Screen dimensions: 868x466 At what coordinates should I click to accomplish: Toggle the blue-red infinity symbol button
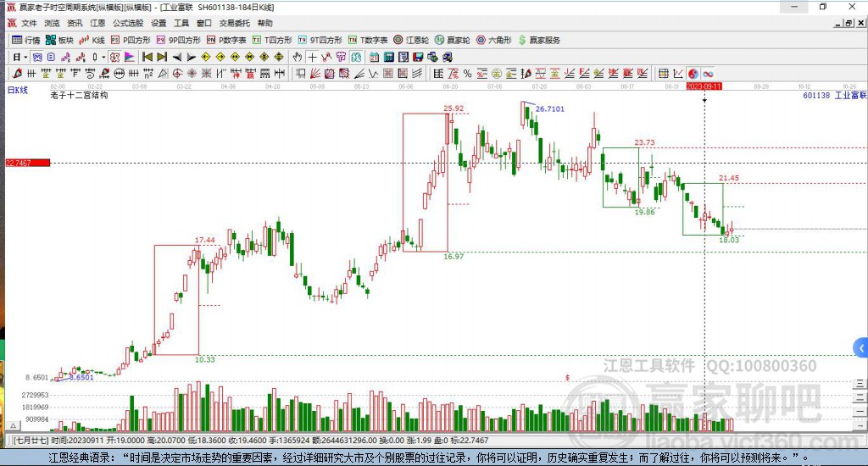[x=708, y=73]
